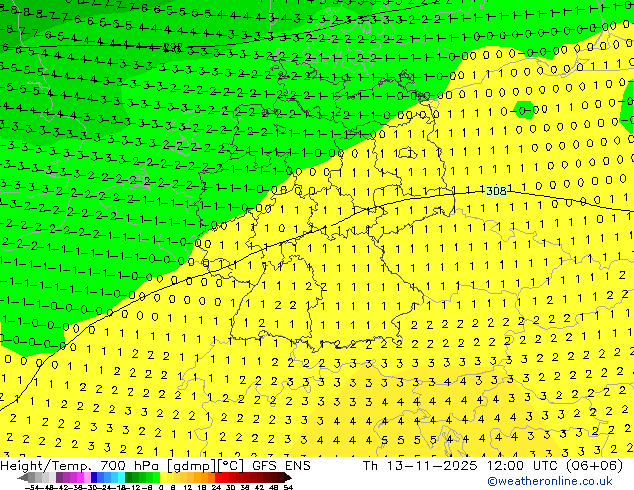Screen dimensions: 634x490
Task: Pick the cyan legend swatch
Action: pyautogui.click(x=121, y=477)
